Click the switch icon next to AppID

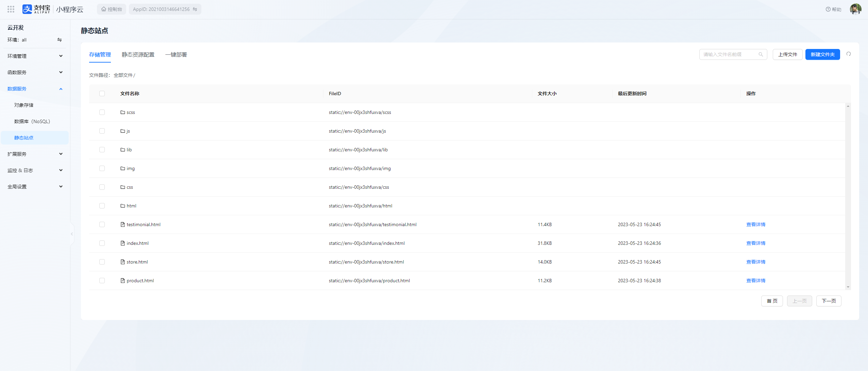195,9
